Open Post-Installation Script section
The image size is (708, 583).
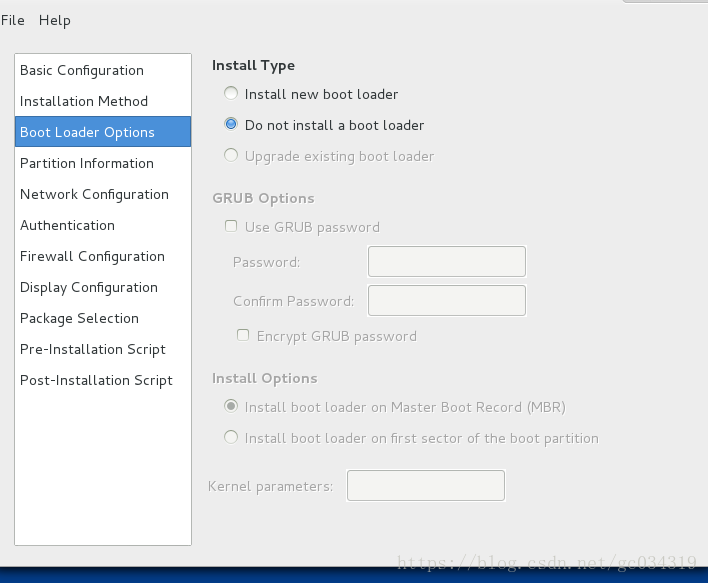pyautogui.click(x=103, y=380)
